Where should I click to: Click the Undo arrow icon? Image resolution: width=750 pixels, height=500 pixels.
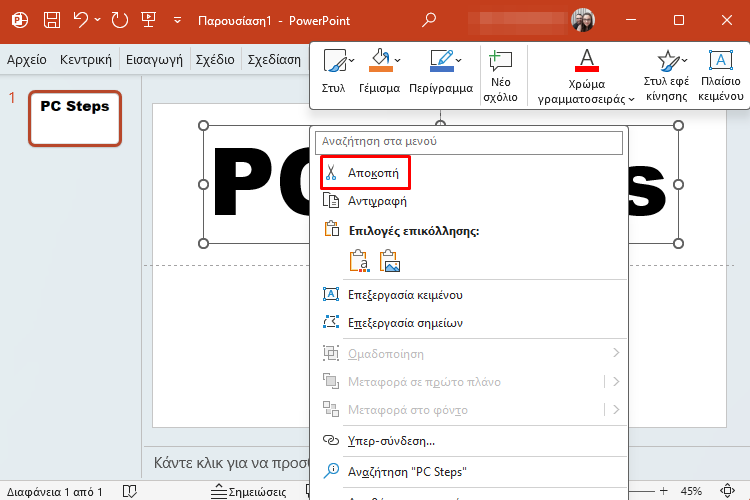coord(81,20)
